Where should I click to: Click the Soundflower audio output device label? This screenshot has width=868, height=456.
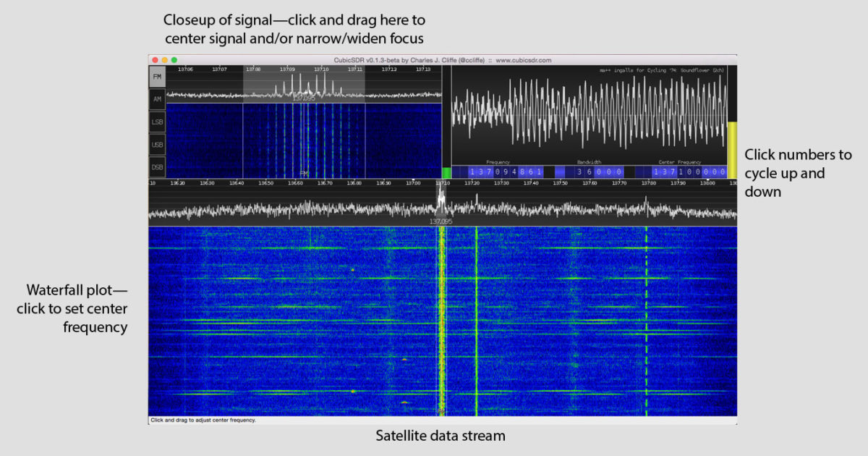662,70
